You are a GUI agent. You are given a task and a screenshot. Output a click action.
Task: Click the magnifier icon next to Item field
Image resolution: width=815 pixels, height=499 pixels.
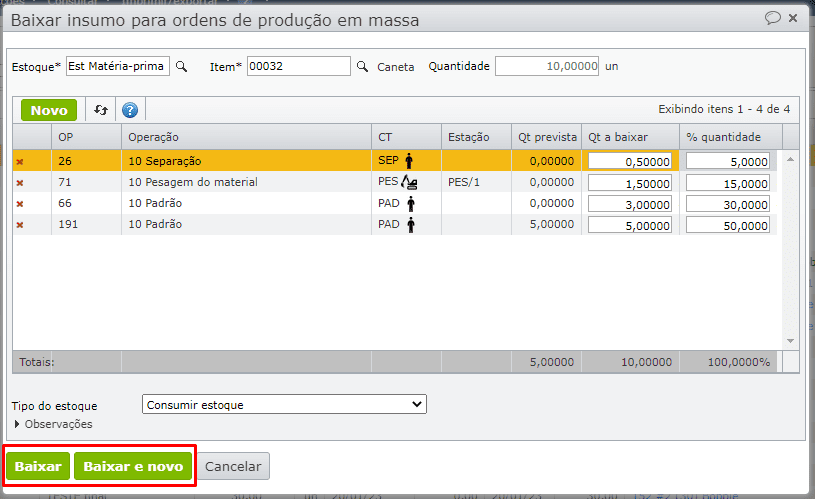362,67
